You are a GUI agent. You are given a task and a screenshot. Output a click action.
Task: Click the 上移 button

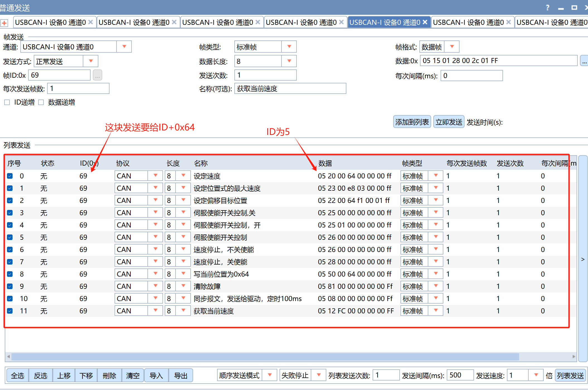(64, 376)
